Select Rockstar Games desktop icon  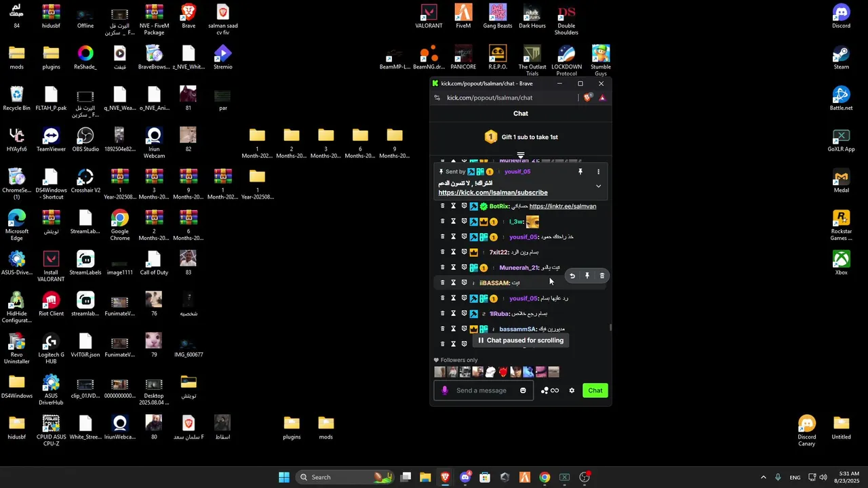pos(841,226)
